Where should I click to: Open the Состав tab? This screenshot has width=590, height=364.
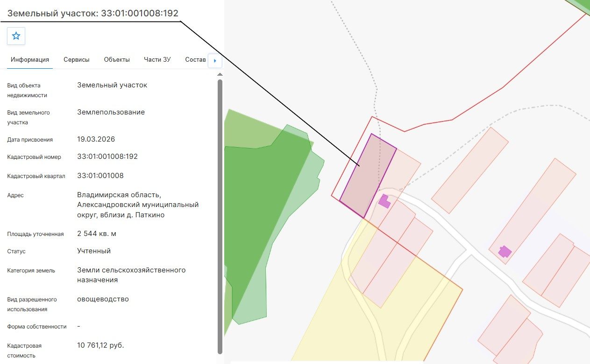tap(195, 60)
